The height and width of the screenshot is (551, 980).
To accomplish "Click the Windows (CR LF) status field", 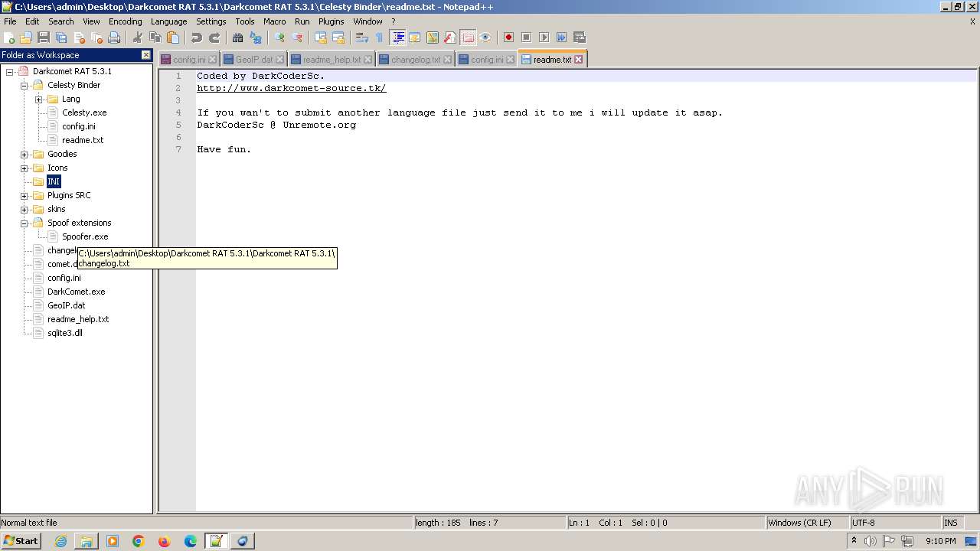I will tap(807, 523).
